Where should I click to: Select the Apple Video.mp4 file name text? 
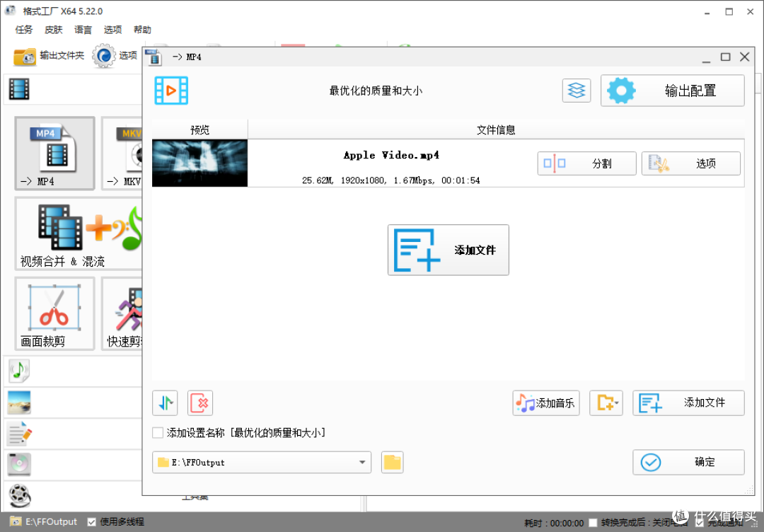391,156
